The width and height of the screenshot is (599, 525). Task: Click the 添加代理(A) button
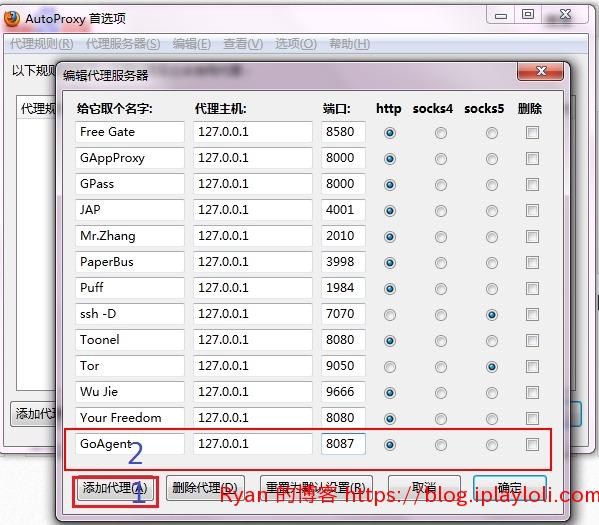115,488
